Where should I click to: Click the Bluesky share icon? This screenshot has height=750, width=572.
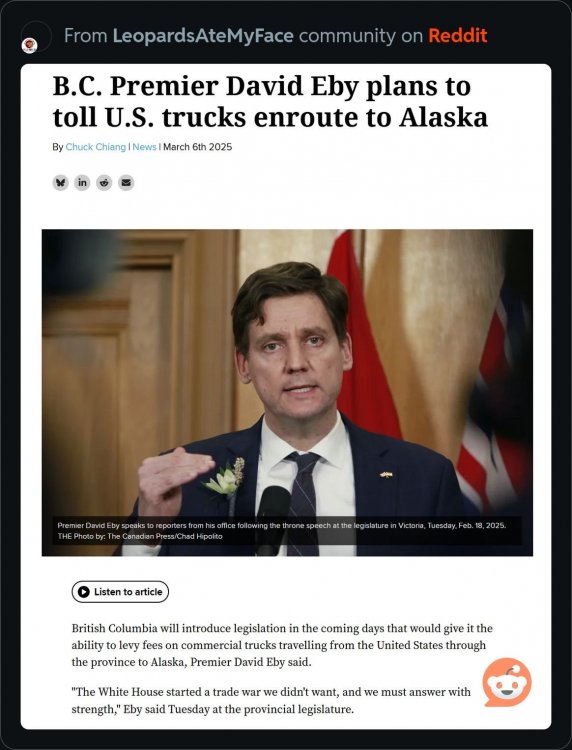60,182
